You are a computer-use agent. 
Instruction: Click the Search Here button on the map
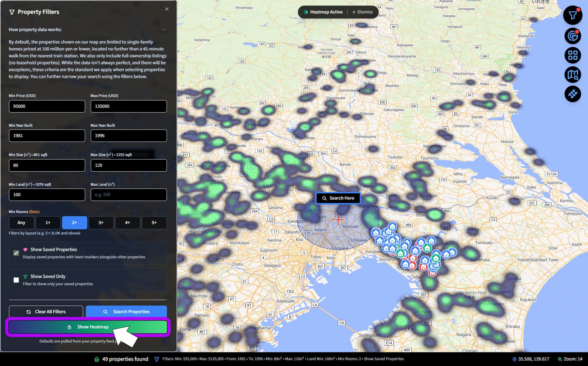[338, 198]
